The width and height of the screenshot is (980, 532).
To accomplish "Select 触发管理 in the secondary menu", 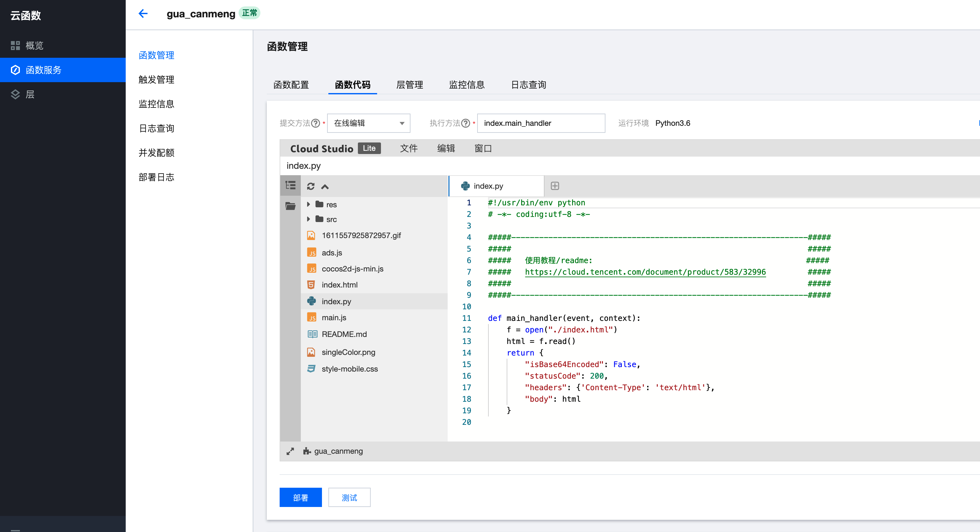I will (x=156, y=80).
